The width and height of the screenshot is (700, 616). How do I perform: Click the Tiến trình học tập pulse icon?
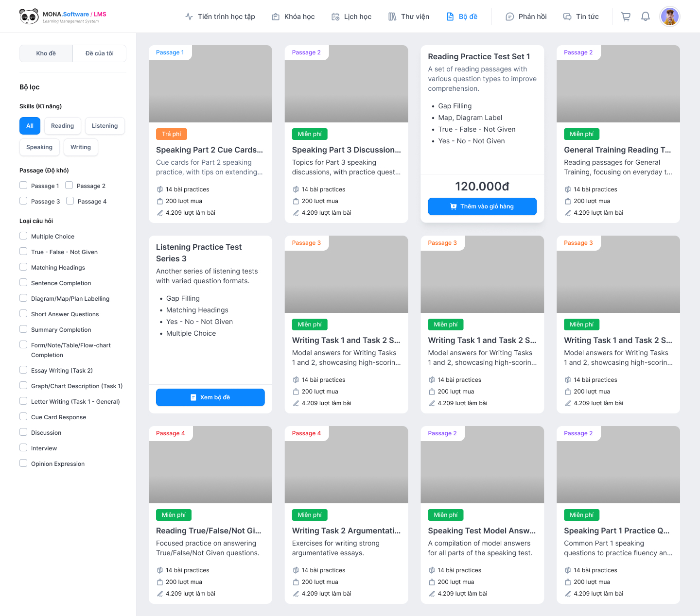point(189,17)
